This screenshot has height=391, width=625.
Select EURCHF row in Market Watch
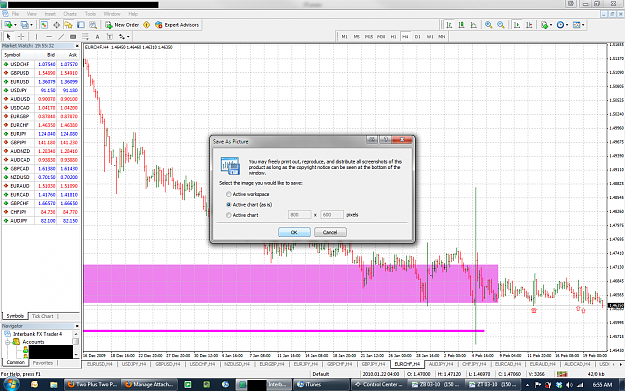coord(41,125)
